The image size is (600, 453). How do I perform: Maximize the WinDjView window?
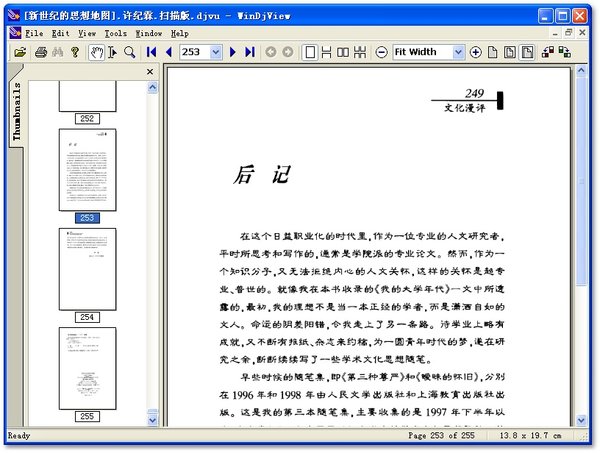pyautogui.click(x=563, y=16)
